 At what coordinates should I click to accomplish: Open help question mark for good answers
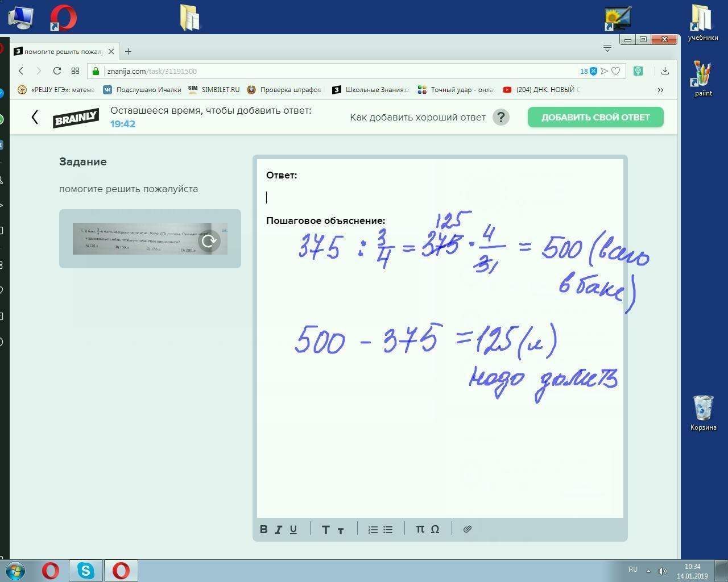pyautogui.click(x=501, y=117)
